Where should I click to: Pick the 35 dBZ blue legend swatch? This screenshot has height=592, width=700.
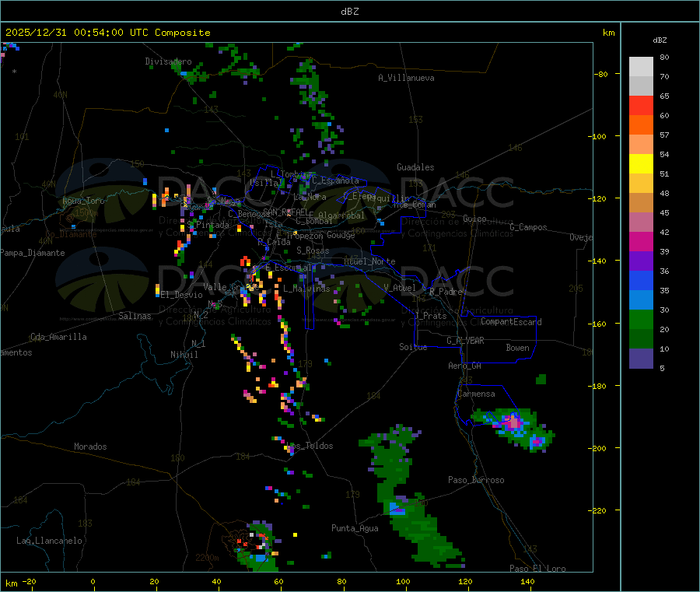pyautogui.click(x=641, y=280)
